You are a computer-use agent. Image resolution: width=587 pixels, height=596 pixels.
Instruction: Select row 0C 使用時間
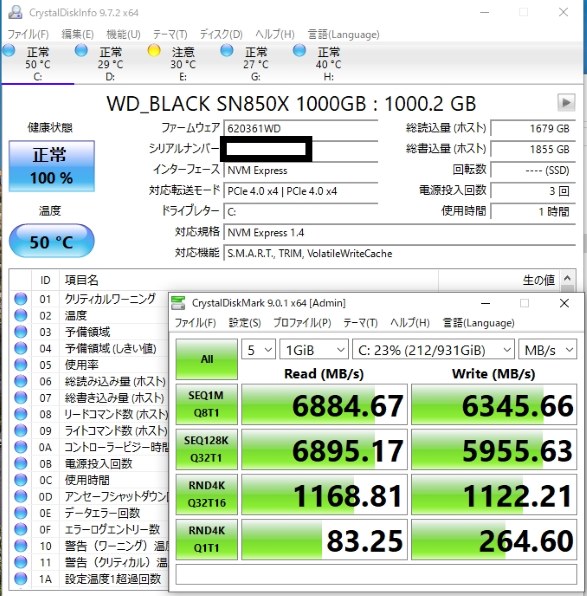(89, 480)
